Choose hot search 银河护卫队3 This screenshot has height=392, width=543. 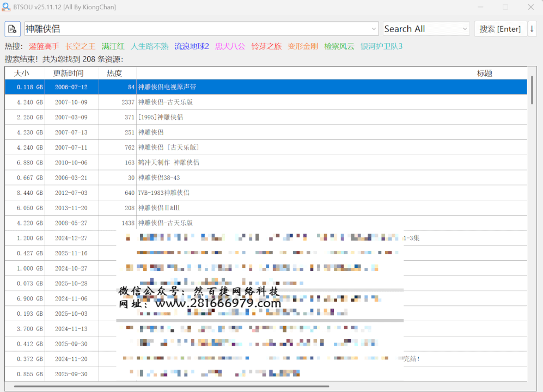[381, 46]
